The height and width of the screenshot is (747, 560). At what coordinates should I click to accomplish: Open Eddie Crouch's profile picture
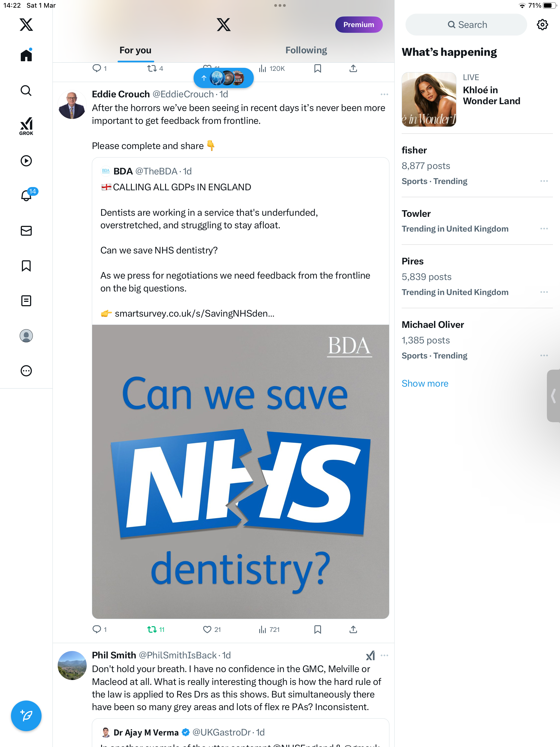click(x=72, y=105)
